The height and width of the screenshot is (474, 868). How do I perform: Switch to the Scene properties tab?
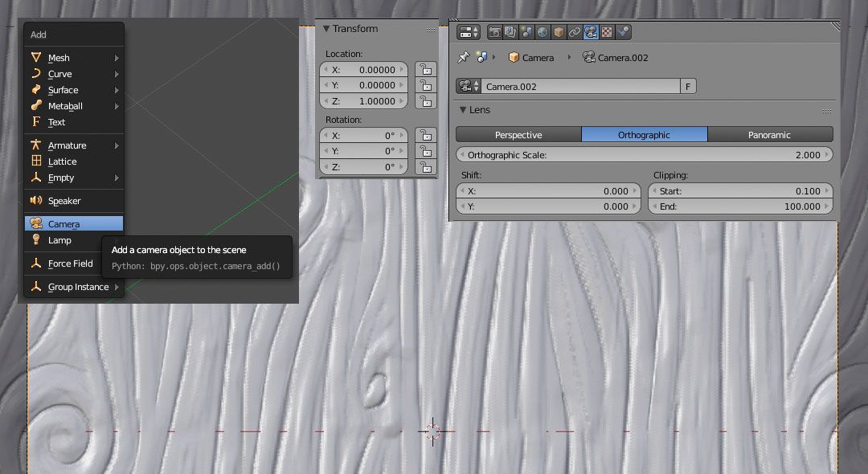pyautogui.click(x=526, y=32)
